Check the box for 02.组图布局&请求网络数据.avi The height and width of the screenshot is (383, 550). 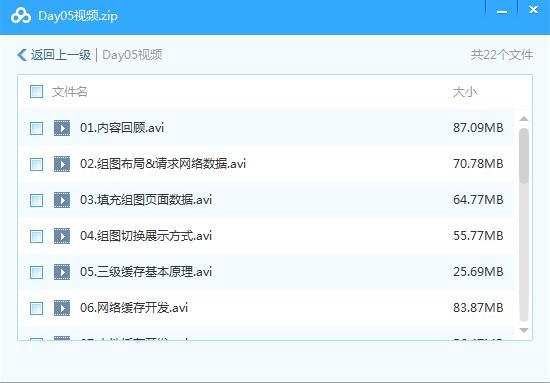[x=36, y=164]
